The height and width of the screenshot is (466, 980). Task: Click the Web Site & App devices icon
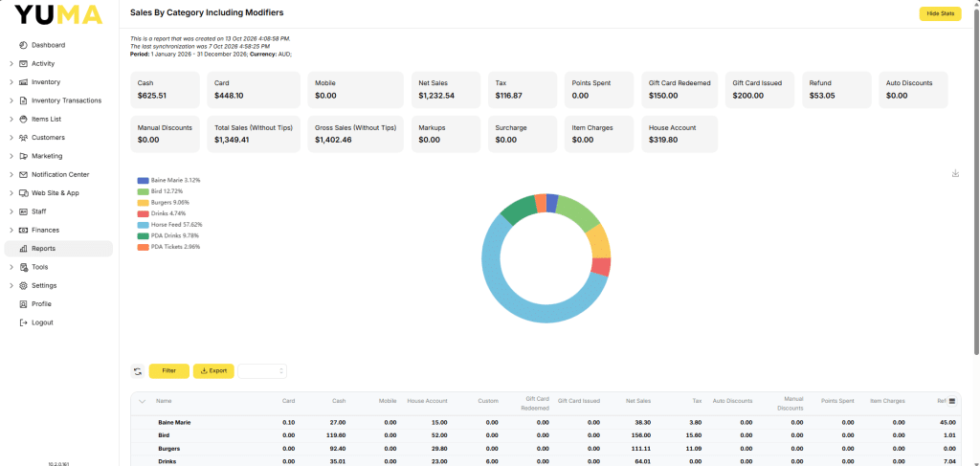23,193
